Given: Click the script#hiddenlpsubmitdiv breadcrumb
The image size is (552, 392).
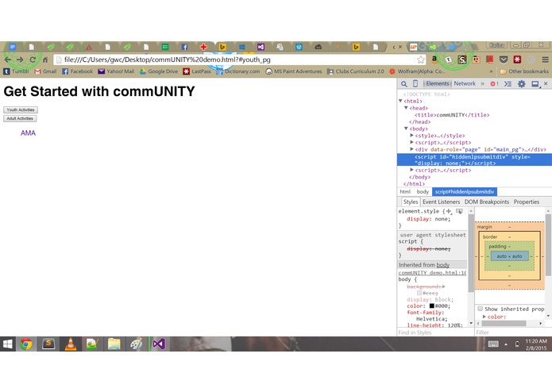Looking at the screenshot, I should (x=465, y=192).
